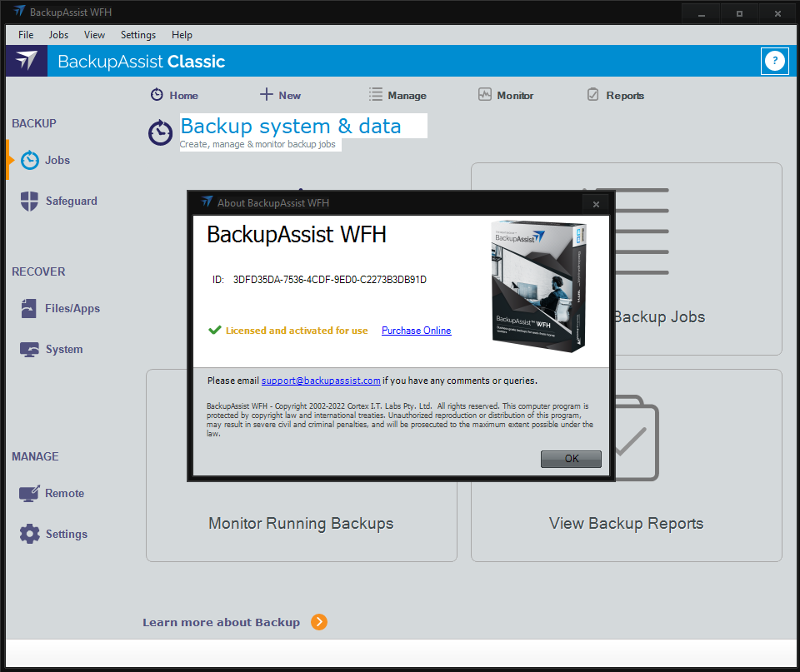
Task: Click the checklist icon beside Reports
Action: click(592, 94)
